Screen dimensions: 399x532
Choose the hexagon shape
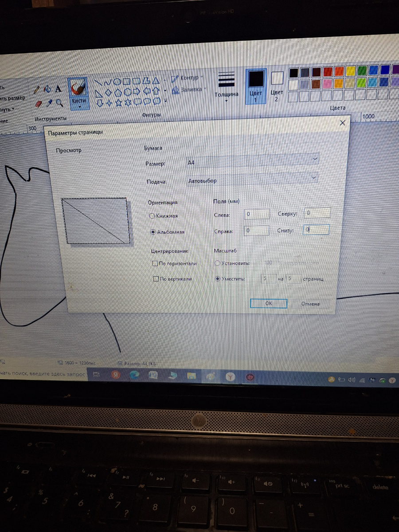click(x=127, y=92)
